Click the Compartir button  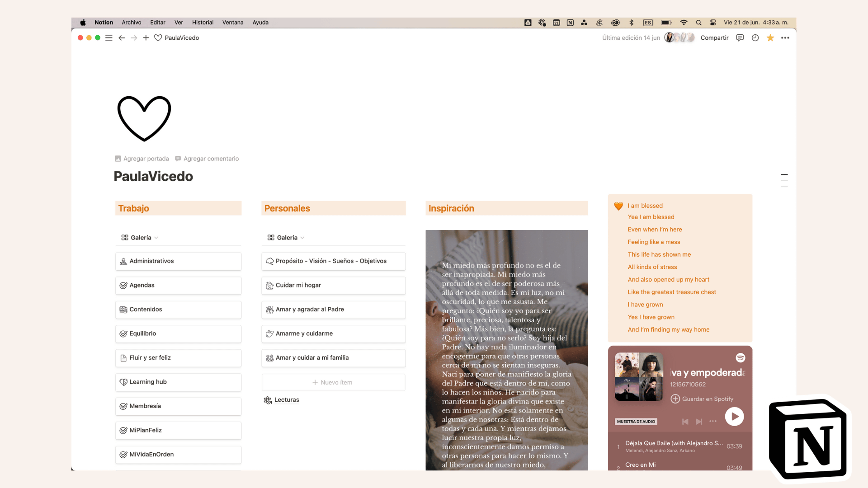coord(714,38)
